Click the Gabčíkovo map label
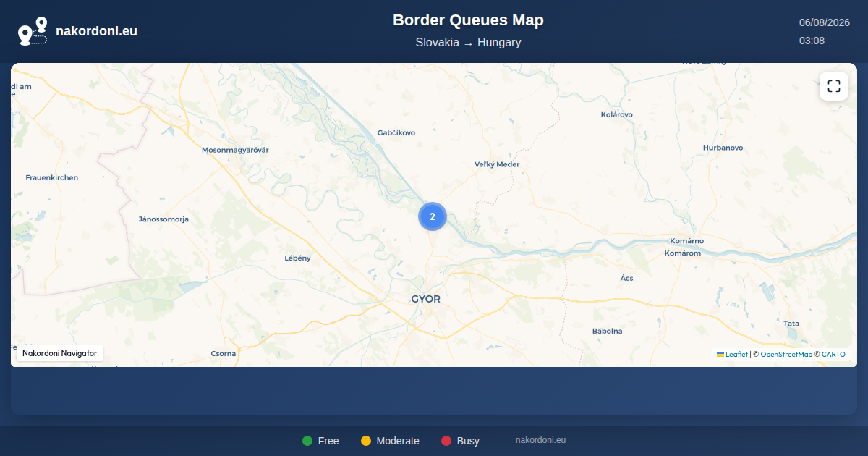Screen dimensions: 868x456 (396, 132)
